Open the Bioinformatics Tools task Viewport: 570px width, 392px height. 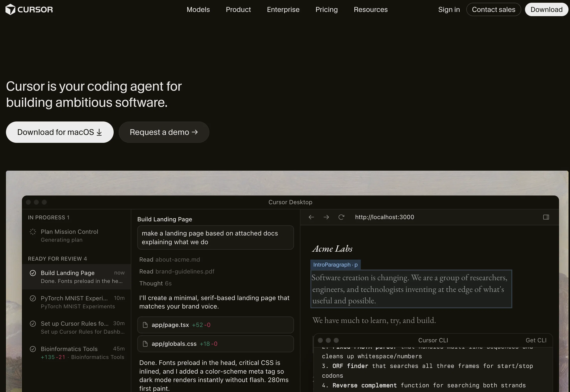[x=77, y=353]
